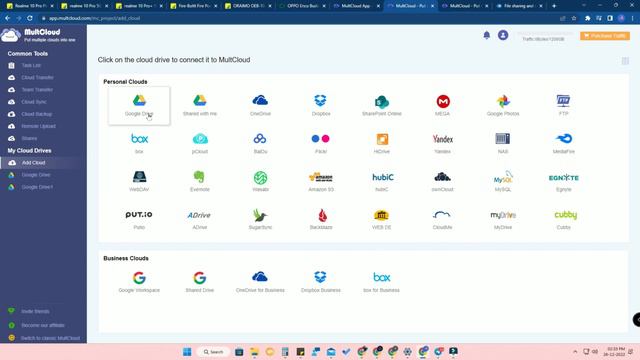
Task: Connect Flickr account
Action: (x=321, y=143)
